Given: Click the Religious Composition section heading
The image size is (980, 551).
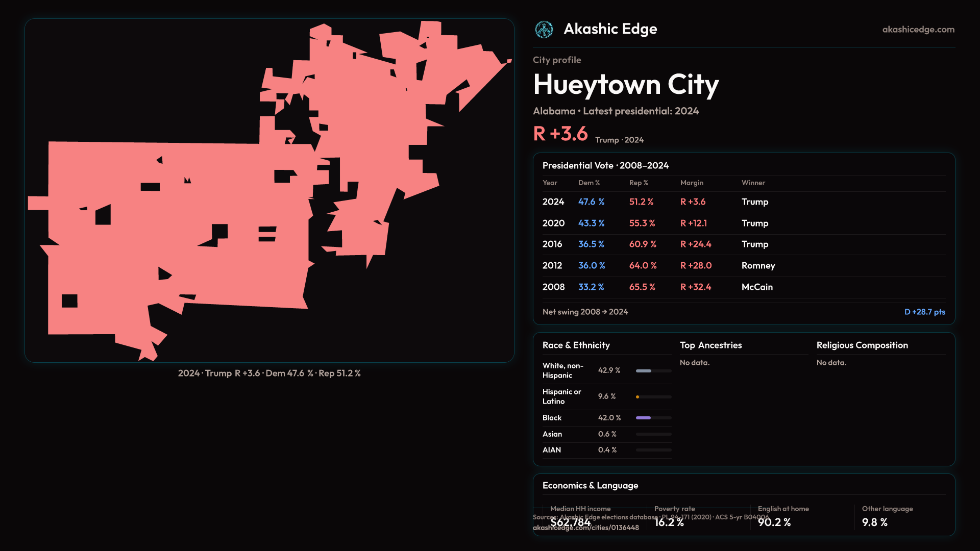Looking at the screenshot, I should click(862, 345).
